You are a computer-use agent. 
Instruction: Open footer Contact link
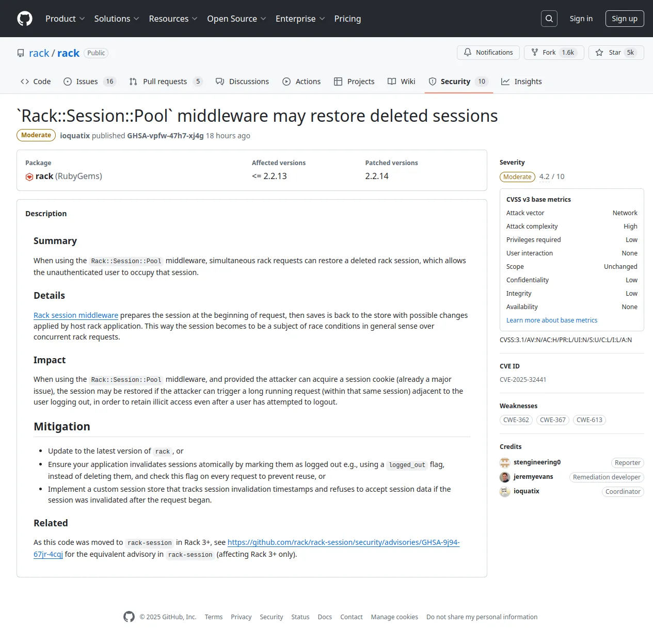tap(352, 617)
